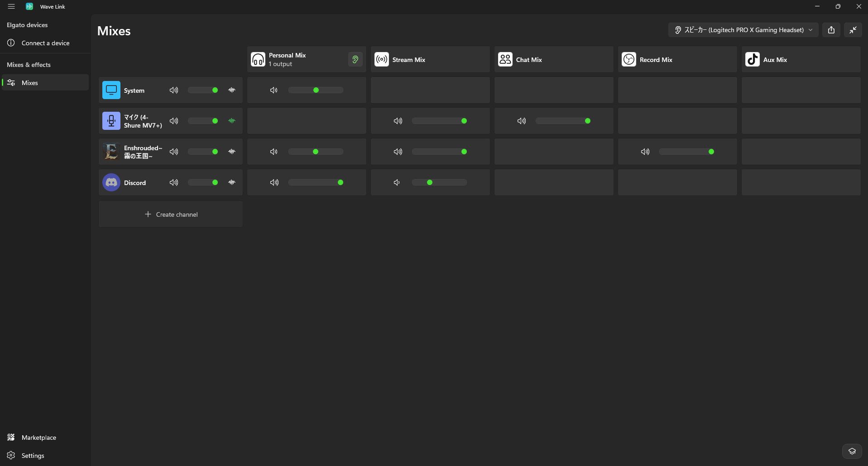Click the empty Discord cell under Aux Mix

(x=801, y=182)
